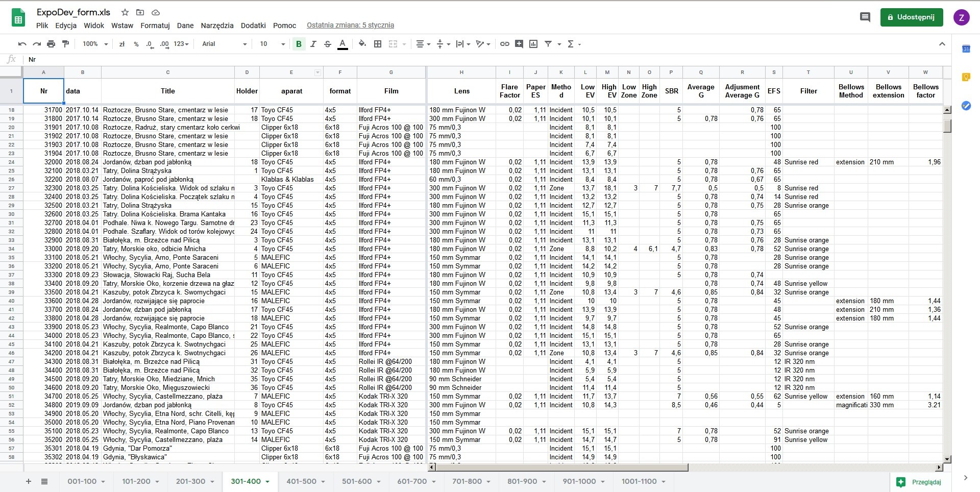Image resolution: width=980 pixels, height=492 pixels.
Task: Open the borders tool
Action: pyautogui.click(x=378, y=44)
